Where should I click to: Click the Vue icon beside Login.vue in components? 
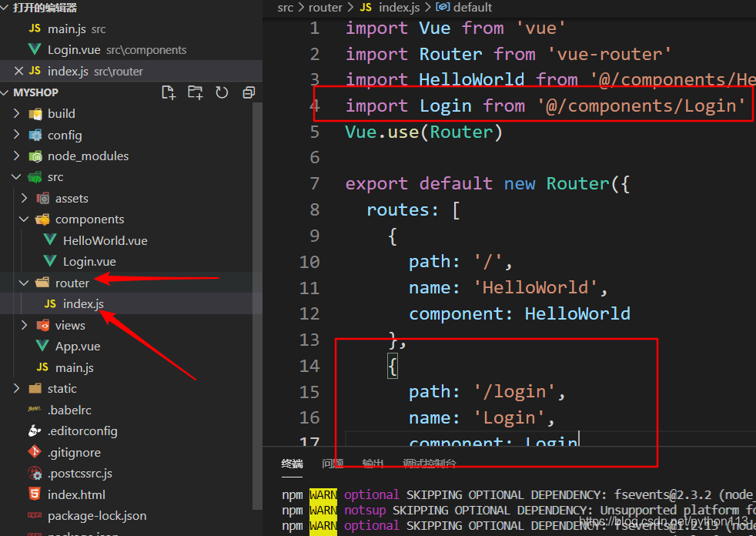50,261
